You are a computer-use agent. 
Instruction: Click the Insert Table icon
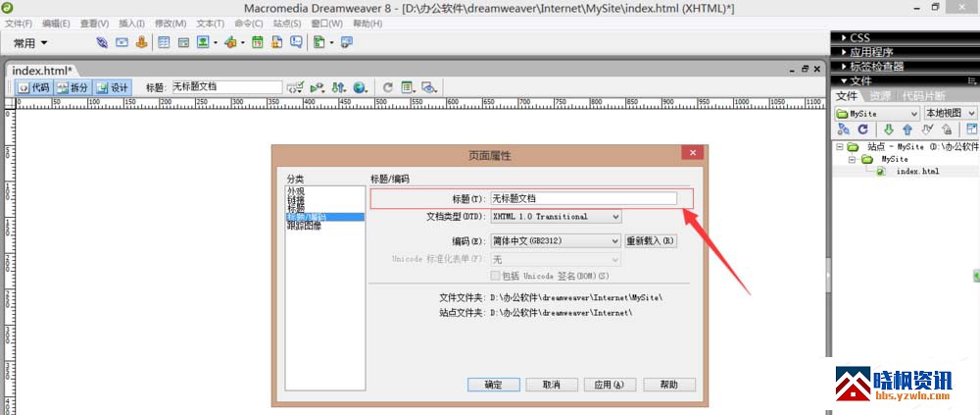coord(164,42)
